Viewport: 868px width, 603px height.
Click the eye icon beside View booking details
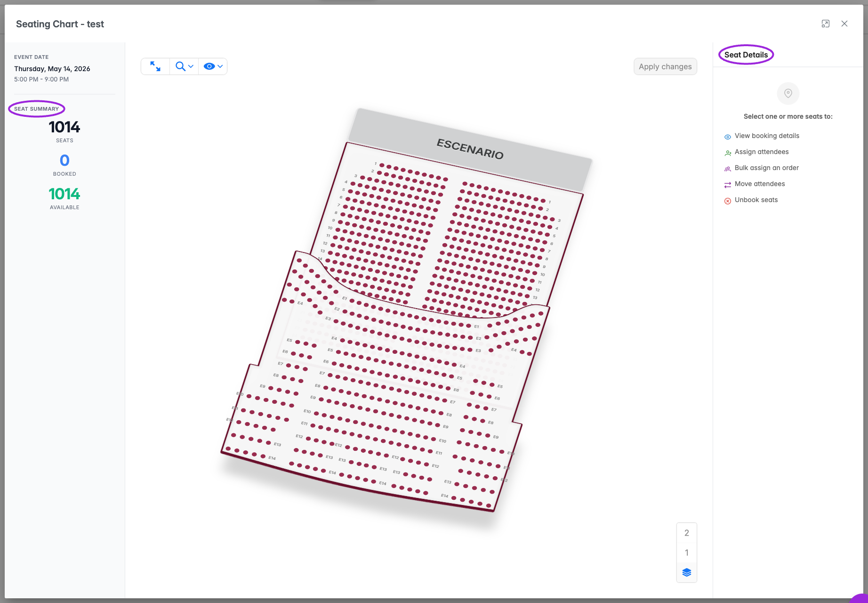click(x=728, y=137)
